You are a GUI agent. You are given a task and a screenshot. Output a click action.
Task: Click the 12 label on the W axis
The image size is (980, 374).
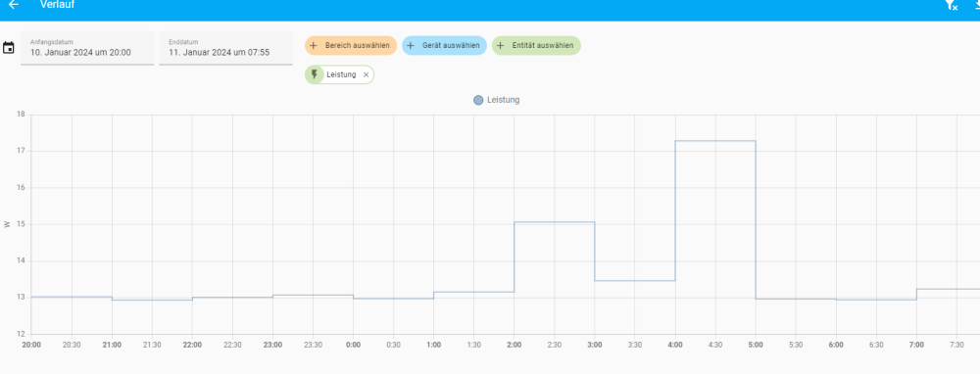click(21, 334)
